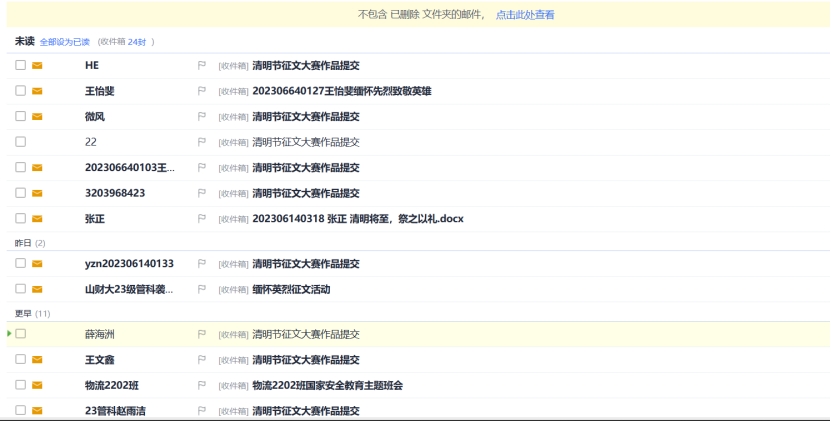Flag the email from sender 22

click(x=202, y=142)
